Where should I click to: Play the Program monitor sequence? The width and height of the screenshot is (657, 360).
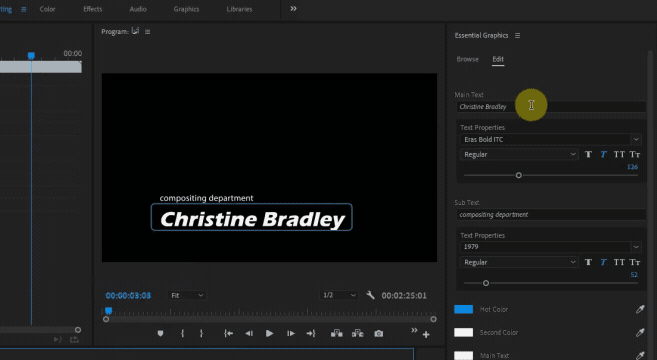[269, 334]
